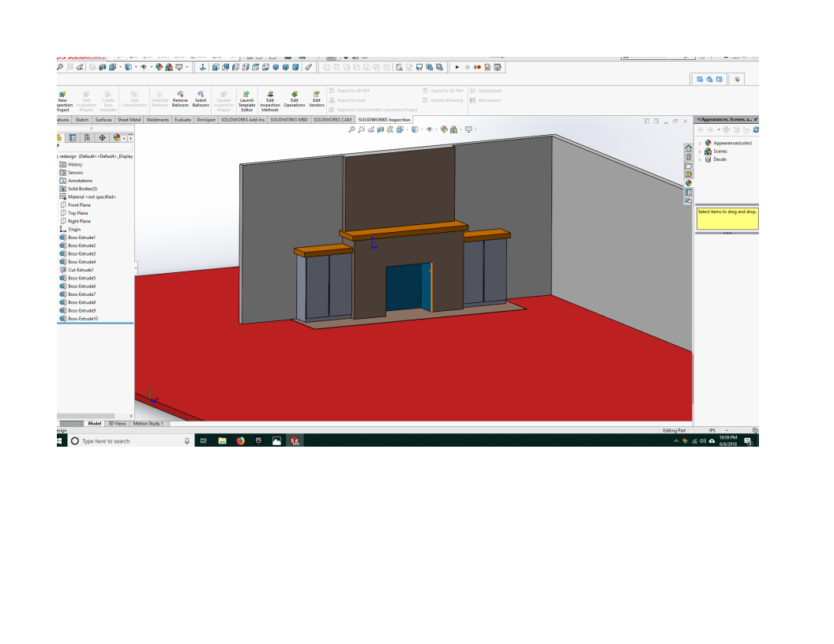
Task: Switch to the Evaluate tab
Action: tap(182, 119)
